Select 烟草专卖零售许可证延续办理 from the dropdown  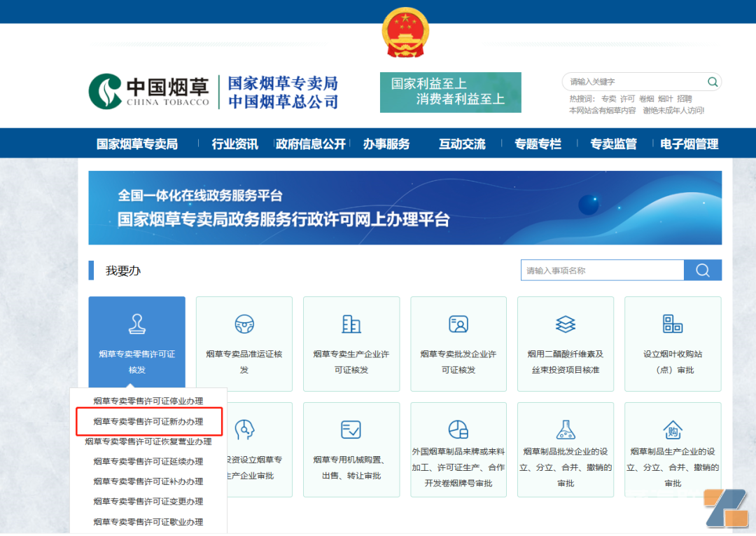tap(148, 462)
